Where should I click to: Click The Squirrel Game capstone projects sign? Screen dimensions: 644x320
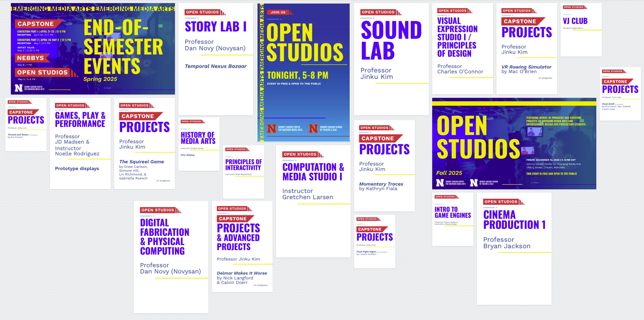pyautogui.click(x=144, y=144)
